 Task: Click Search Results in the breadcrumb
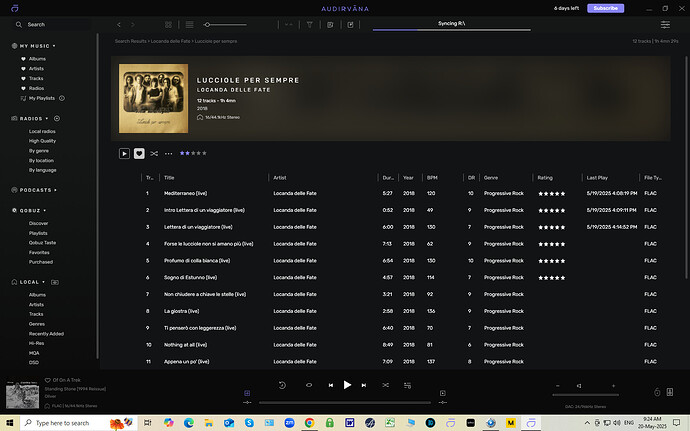(130, 41)
